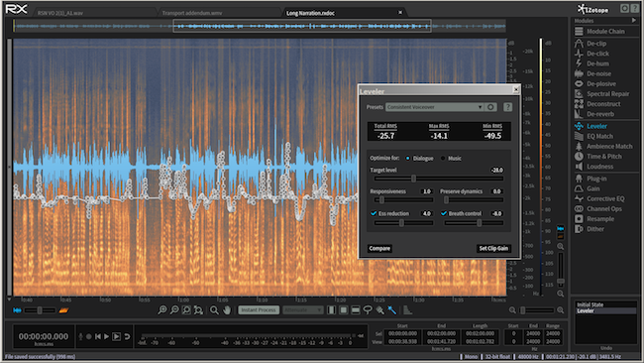The image size is (644, 363).
Task: Close the Long Narration.rxdoc tab
Action: (400, 13)
